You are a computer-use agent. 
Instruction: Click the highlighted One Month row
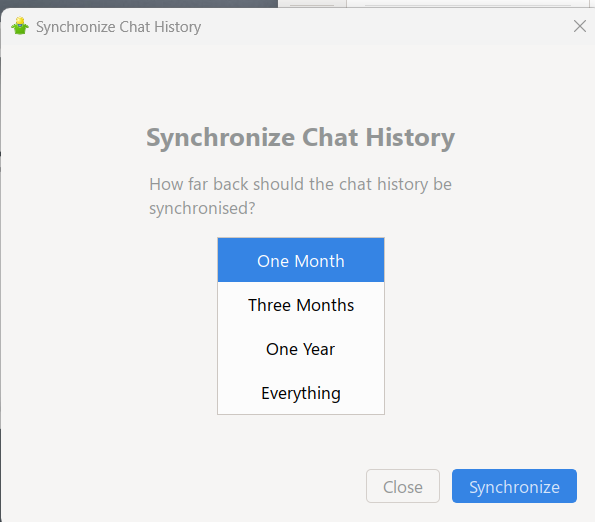[301, 260]
